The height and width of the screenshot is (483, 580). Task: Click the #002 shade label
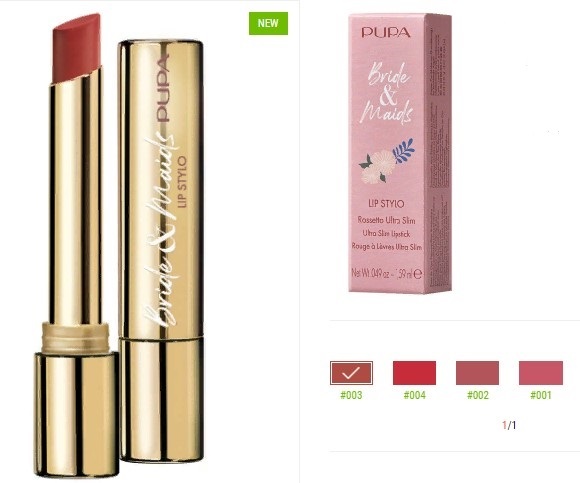click(478, 395)
